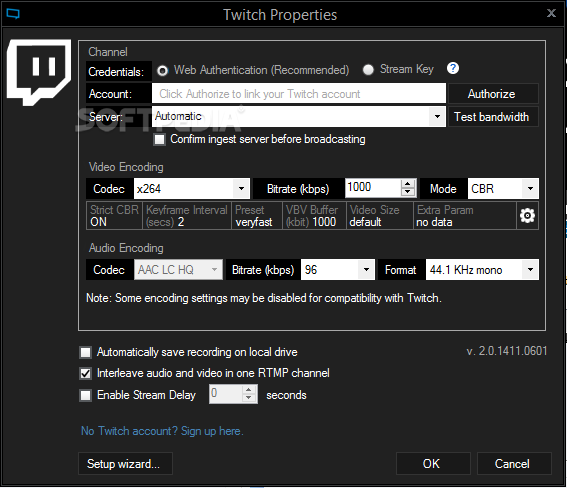Click the VBV Buffer (kbit) 1000 cell

[314, 216]
